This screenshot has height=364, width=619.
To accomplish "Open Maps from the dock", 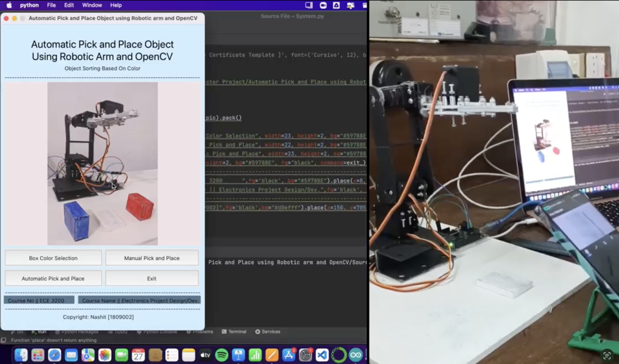I will [x=88, y=355].
